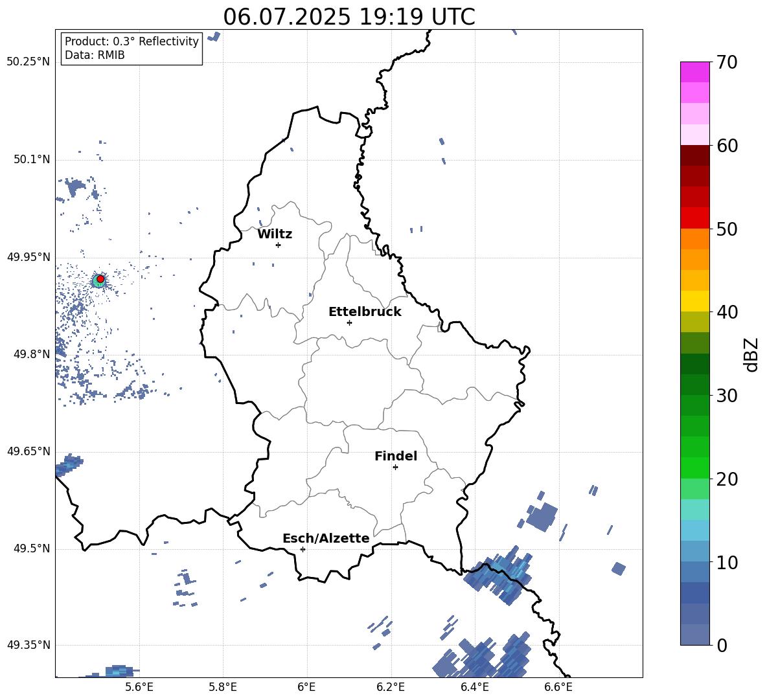Click the Findel city label
Viewport: 767px width, 700px height.
tap(396, 456)
